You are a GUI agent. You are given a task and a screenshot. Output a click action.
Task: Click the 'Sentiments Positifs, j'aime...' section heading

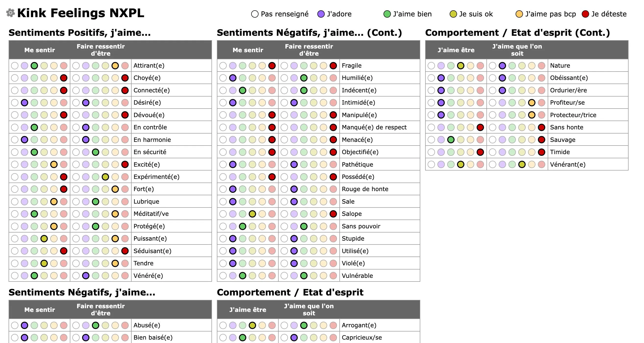(x=79, y=33)
